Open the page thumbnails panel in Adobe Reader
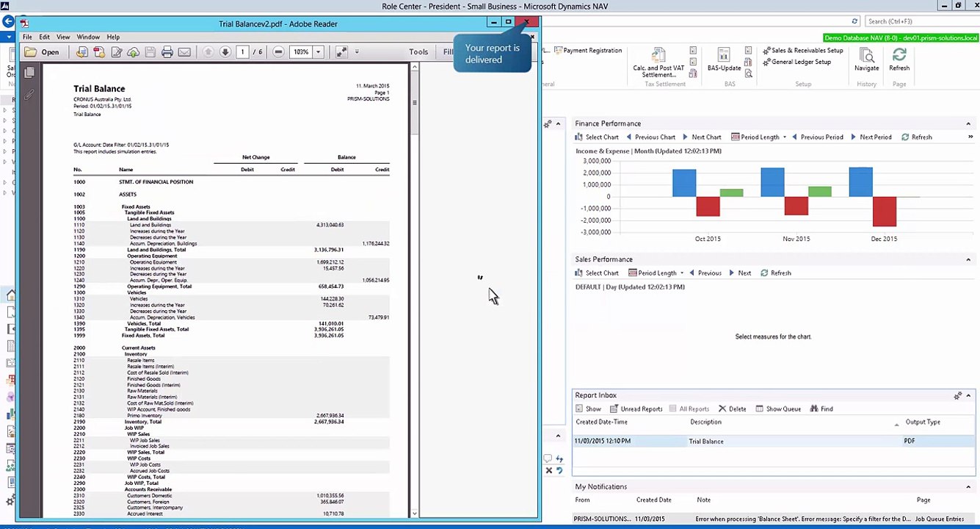980x529 pixels. coord(29,73)
